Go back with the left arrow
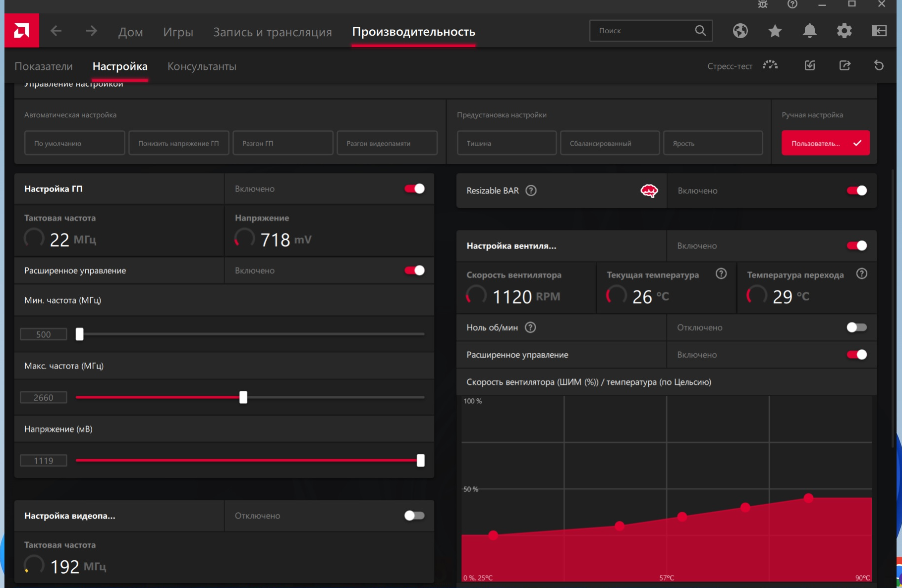 tap(56, 31)
